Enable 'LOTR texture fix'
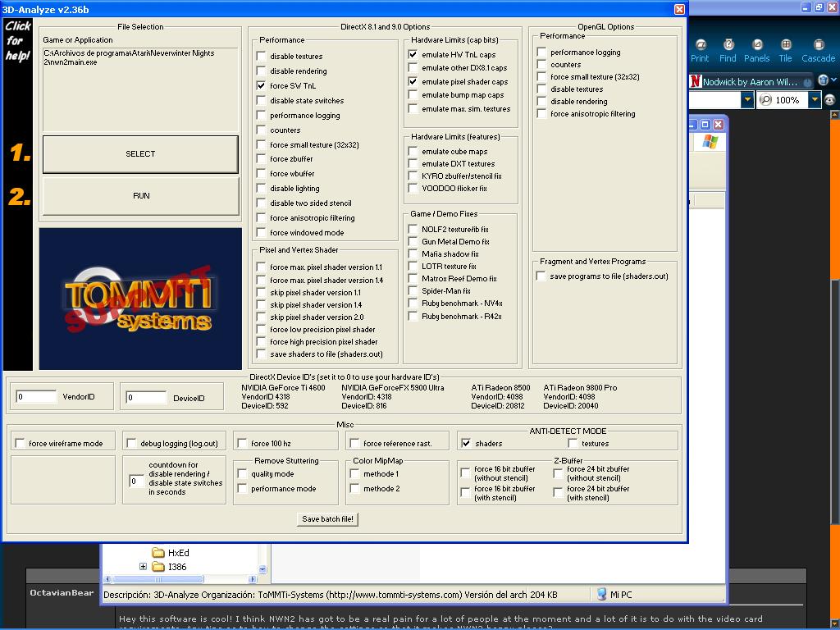The height and width of the screenshot is (630, 840). [x=413, y=267]
